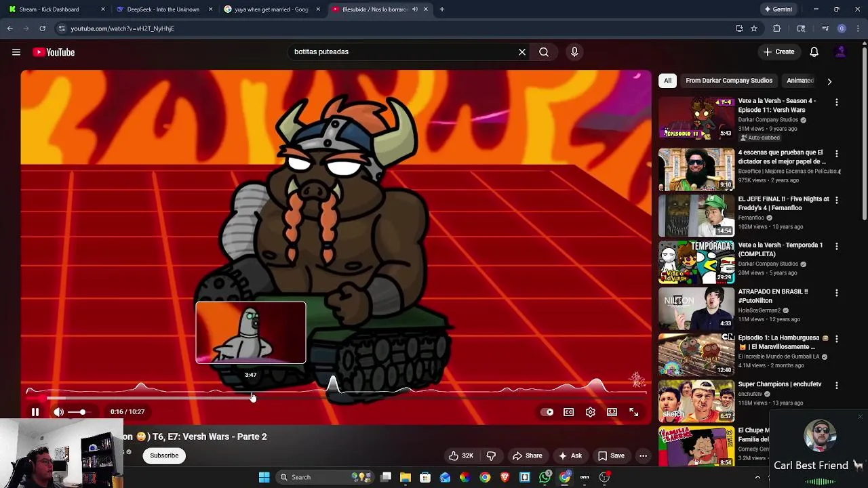Install app icon in address bar

(x=739, y=28)
